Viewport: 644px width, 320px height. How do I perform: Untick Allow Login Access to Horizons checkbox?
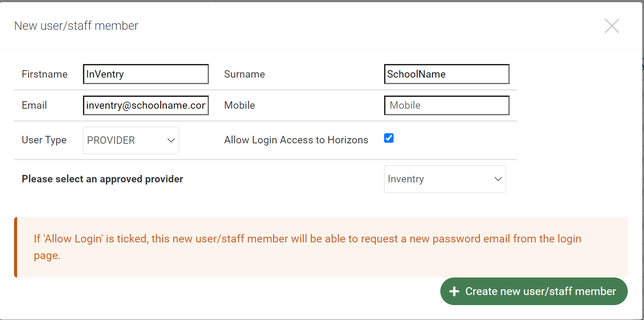point(389,139)
